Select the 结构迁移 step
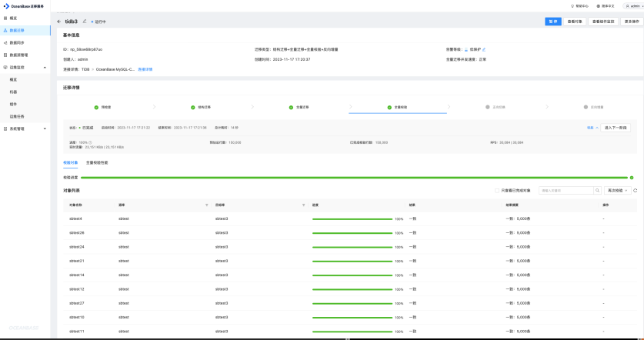Viewport: 644px width, 340px height. [x=201, y=107]
